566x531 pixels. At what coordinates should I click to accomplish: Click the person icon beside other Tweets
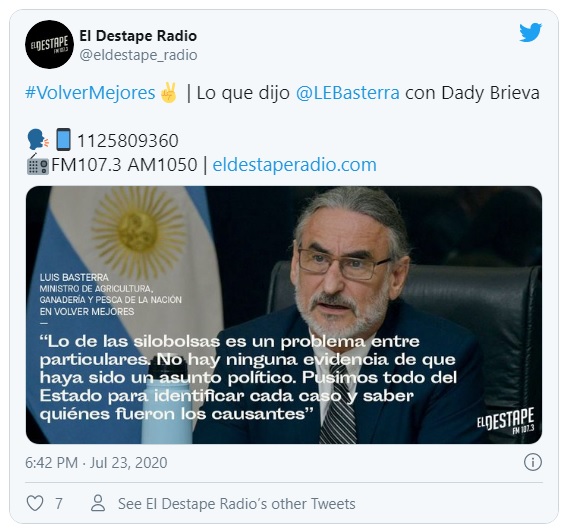[98, 503]
